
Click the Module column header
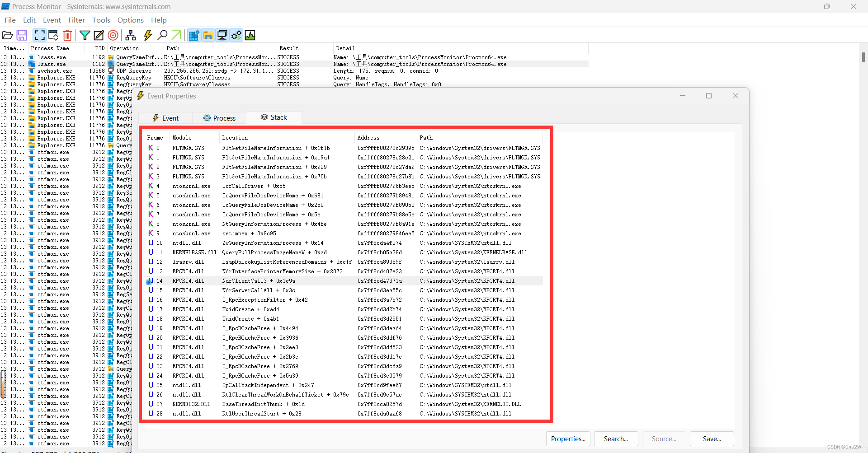click(194, 138)
